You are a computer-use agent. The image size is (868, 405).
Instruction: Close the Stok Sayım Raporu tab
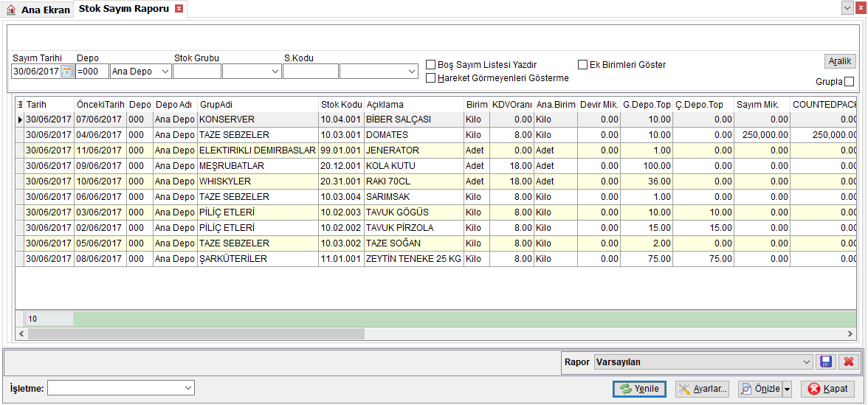179,9
